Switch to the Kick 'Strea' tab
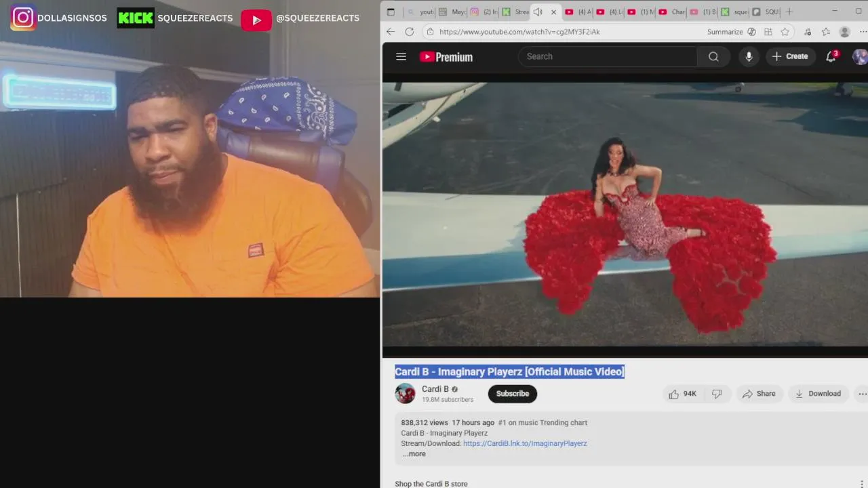Screen dimensions: 868x488 515,12
